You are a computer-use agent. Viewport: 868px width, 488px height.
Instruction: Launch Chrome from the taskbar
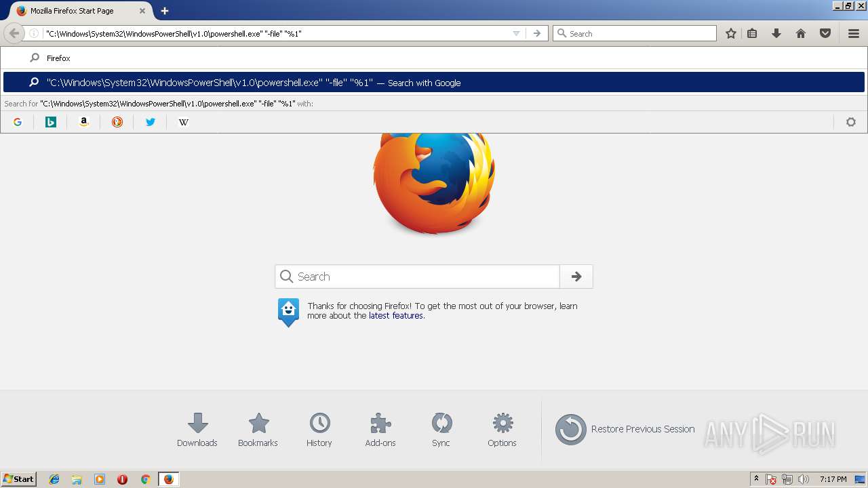[145, 479]
